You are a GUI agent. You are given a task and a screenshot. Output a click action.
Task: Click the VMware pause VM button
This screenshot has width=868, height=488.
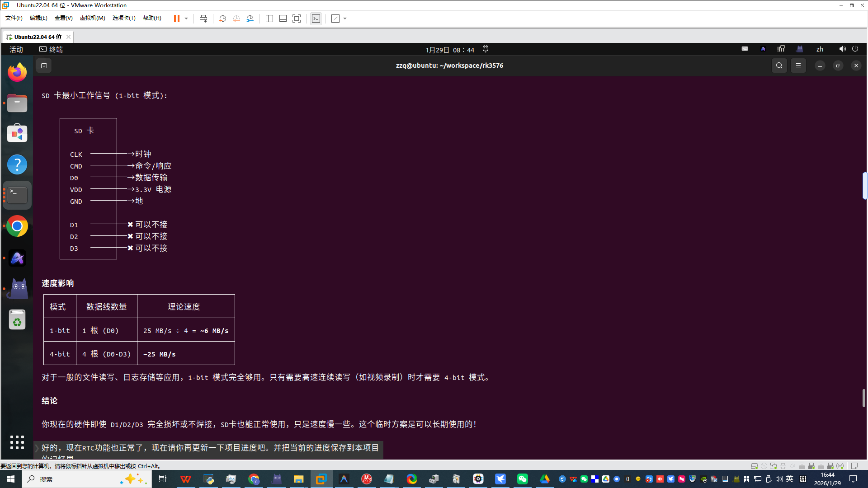point(176,19)
